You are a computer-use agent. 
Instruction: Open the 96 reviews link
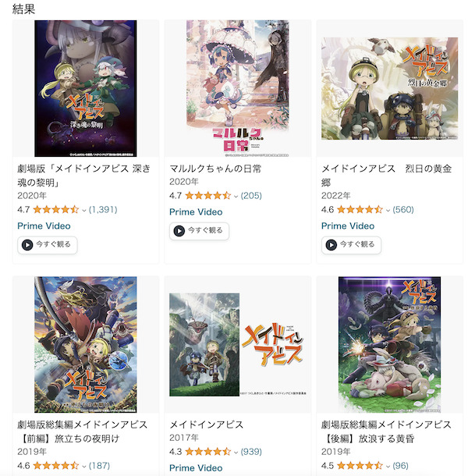[x=400, y=466]
